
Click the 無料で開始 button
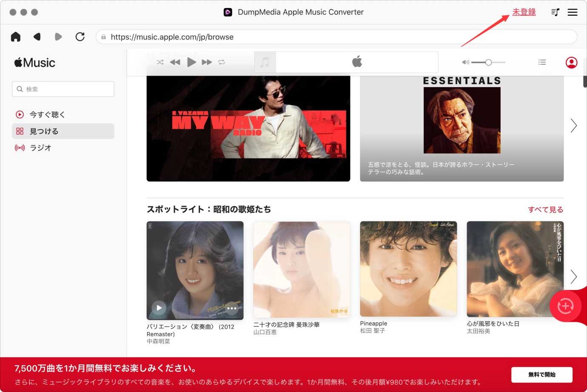pyautogui.click(x=541, y=375)
